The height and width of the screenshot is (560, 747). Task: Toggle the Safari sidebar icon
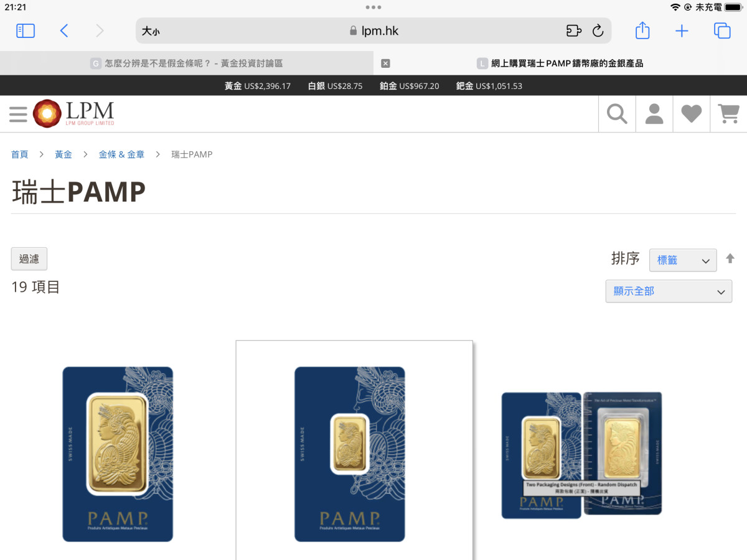tap(26, 30)
